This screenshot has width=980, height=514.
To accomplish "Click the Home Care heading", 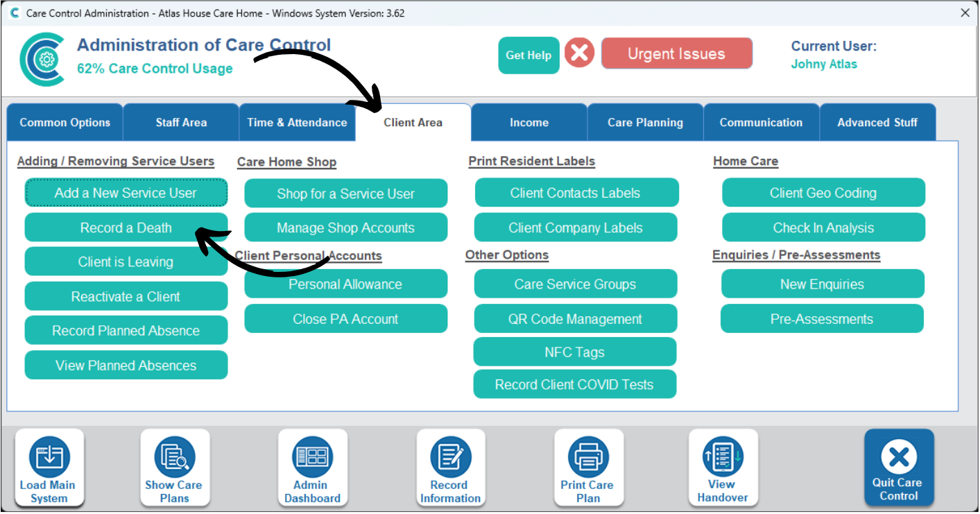I will 746,161.
